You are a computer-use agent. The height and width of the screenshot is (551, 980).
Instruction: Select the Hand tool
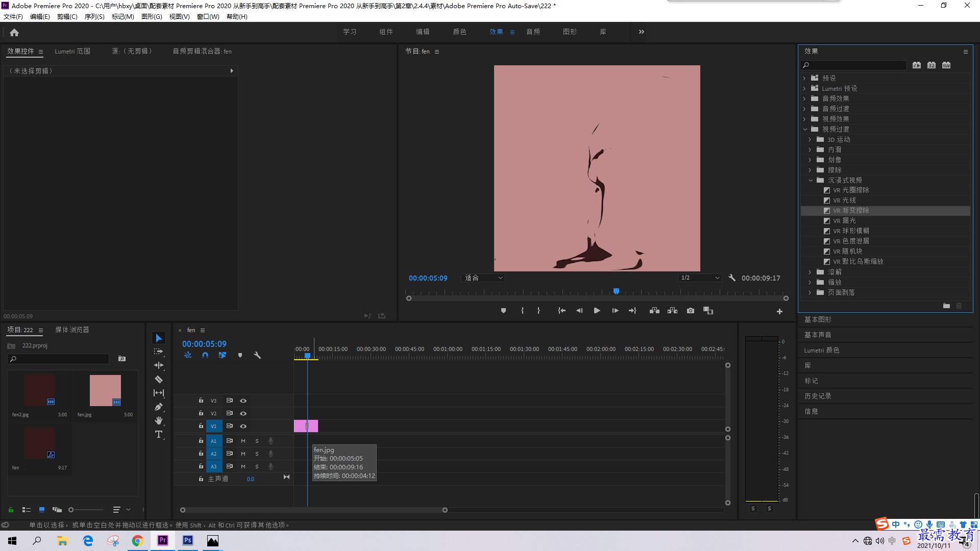(x=159, y=420)
